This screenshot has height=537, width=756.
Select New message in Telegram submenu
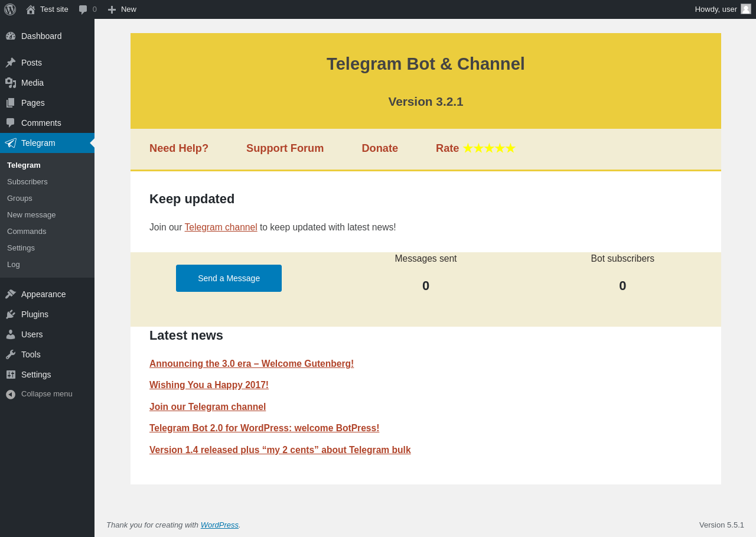(x=31, y=215)
